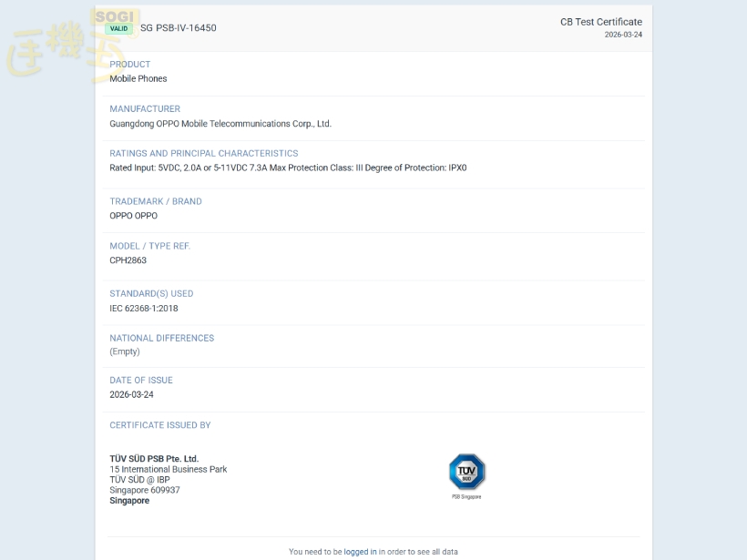Click RATINGS AND PRINCIPAL CHARACTERISTICS label
The image size is (747, 560).
(x=204, y=153)
